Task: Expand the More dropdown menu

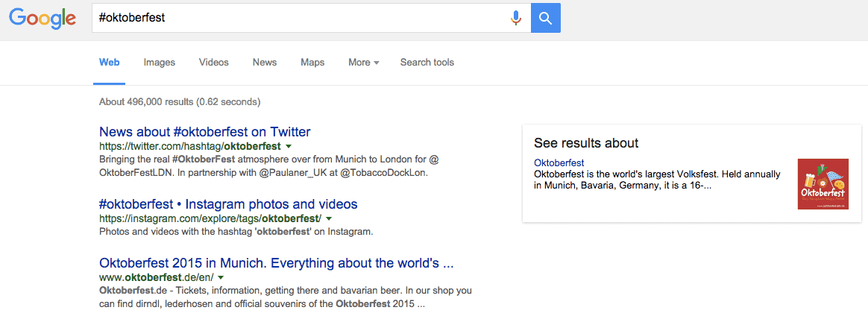Action: pyautogui.click(x=364, y=63)
